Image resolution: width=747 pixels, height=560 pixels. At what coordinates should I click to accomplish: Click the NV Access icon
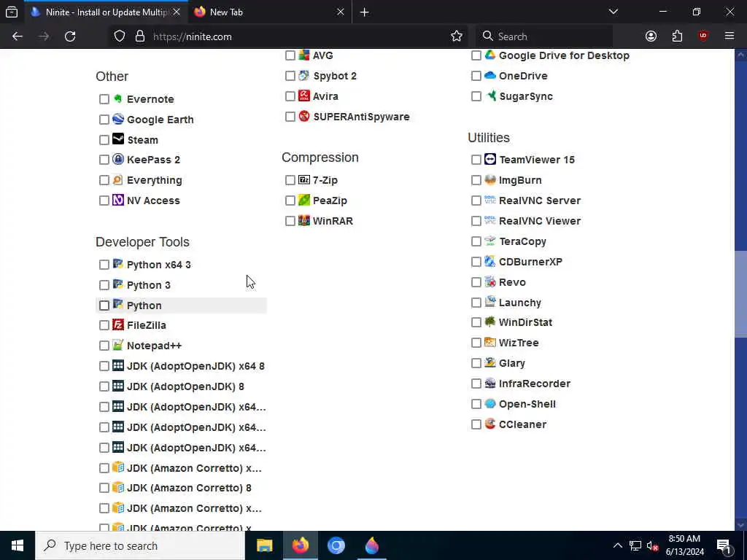tap(118, 200)
